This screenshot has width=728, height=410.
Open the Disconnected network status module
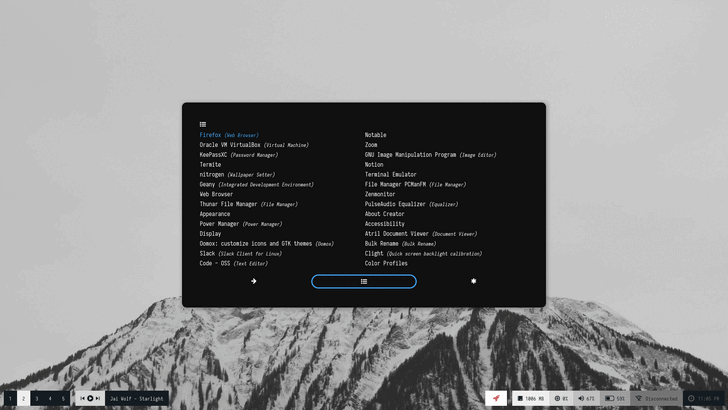pyautogui.click(x=656, y=398)
